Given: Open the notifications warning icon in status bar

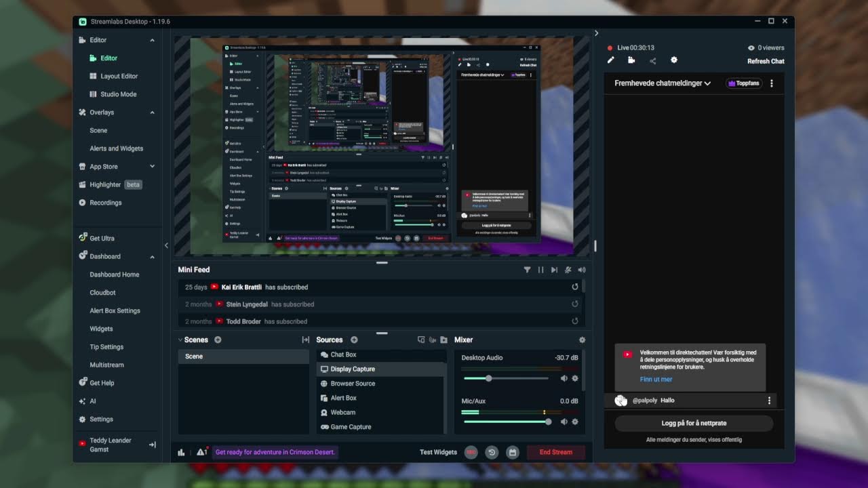Looking at the screenshot, I should 202,452.
